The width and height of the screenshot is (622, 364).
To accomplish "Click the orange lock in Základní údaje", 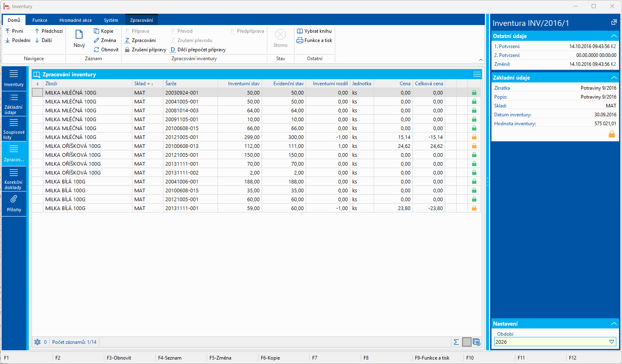I will (611, 134).
